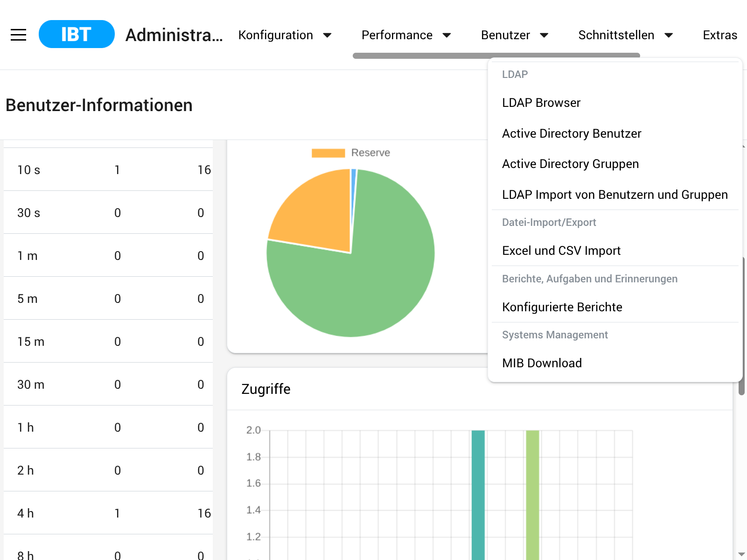Click the IBT logo
Viewport: 747px width, 560px height.
[77, 34]
